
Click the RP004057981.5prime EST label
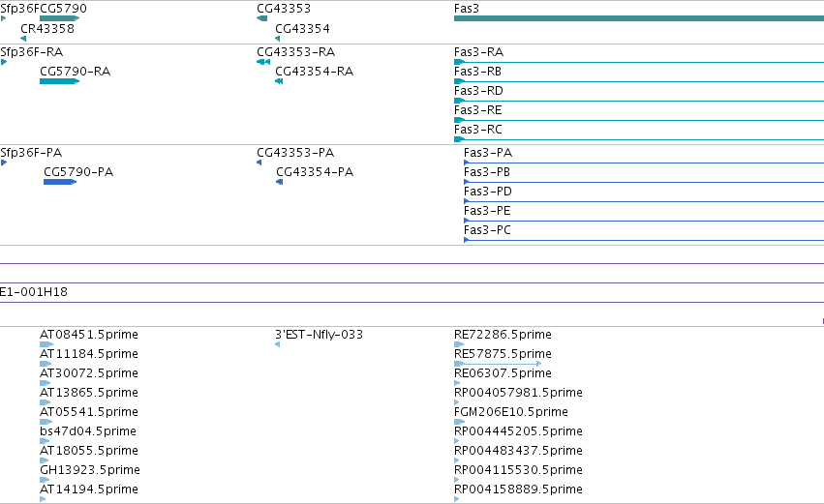518,393
